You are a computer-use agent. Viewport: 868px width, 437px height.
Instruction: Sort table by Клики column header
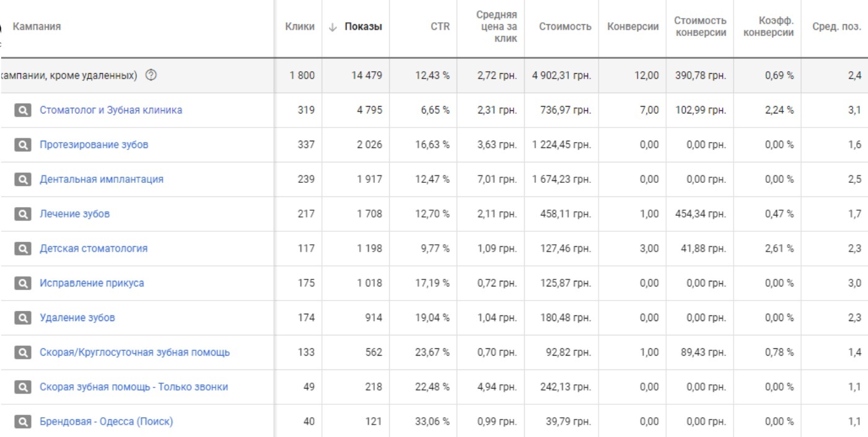tap(299, 27)
